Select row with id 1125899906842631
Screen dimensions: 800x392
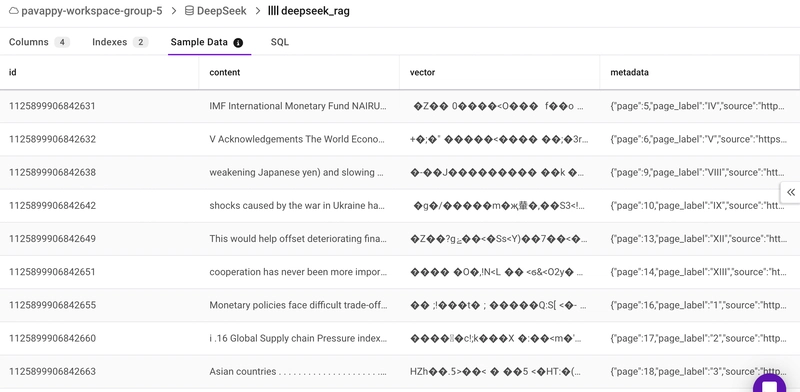pos(400,106)
